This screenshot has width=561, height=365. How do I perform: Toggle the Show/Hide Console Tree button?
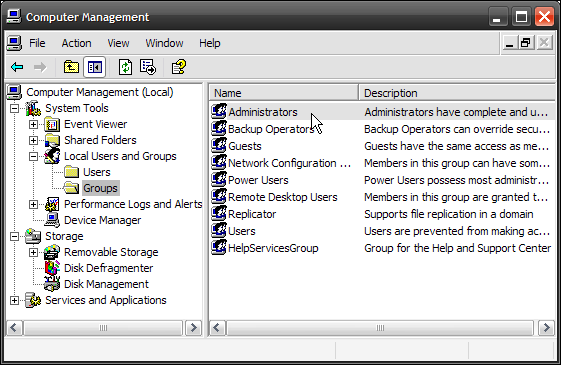[x=94, y=67]
